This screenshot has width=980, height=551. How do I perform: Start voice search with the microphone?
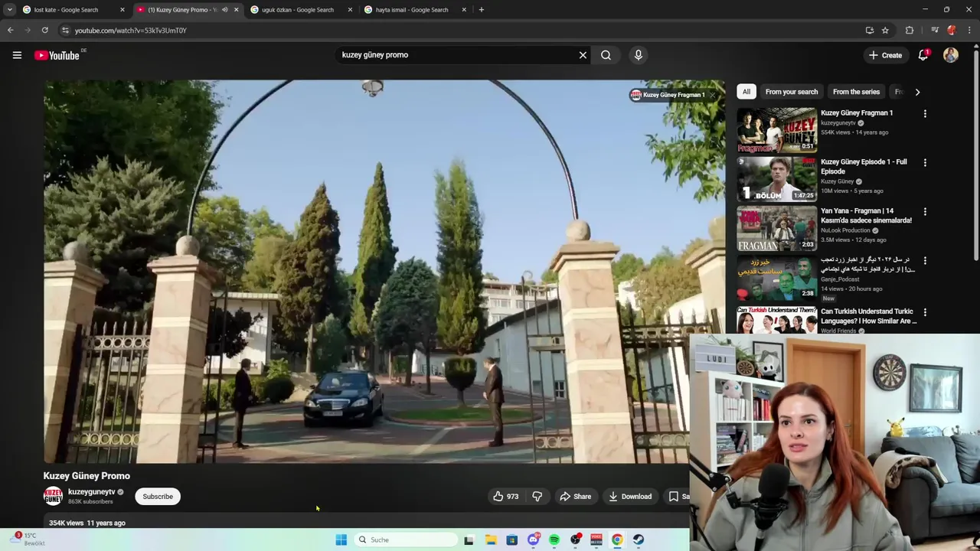coord(638,55)
